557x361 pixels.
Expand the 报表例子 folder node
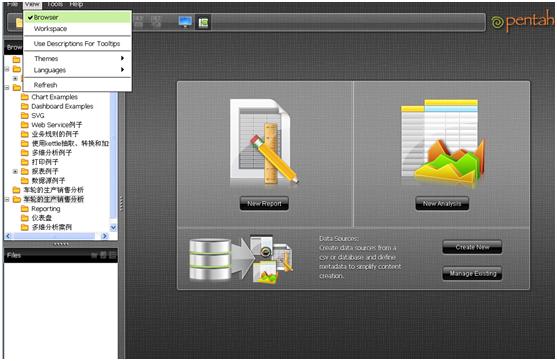click(x=15, y=171)
